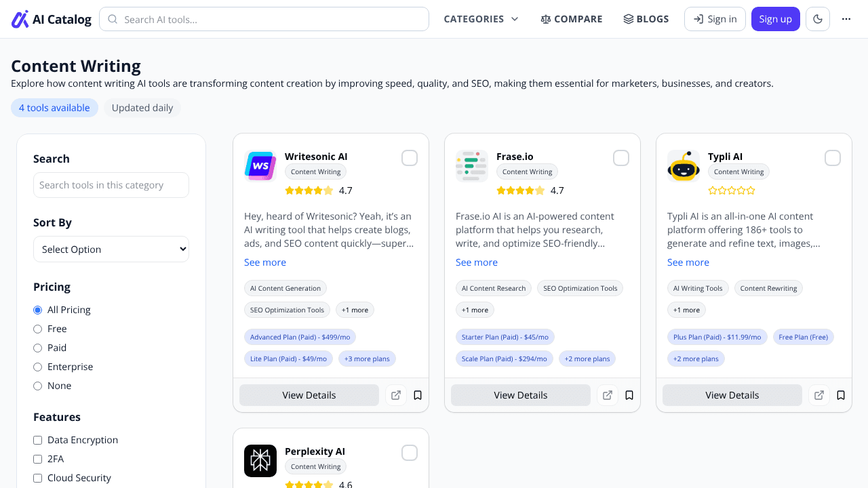868x488 pixels.
Task: Click the Content Rewriting tag
Action: coord(768,288)
